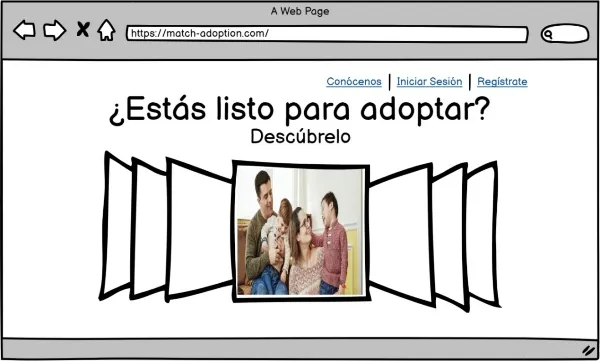
Task: Open the Conócenos link
Action: [354, 82]
